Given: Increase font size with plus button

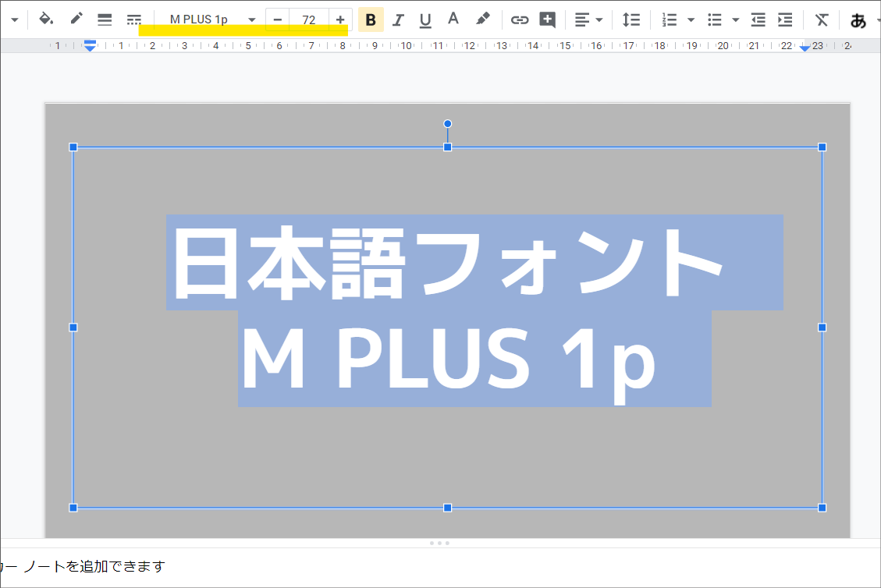Looking at the screenshot, I should 340,19.
